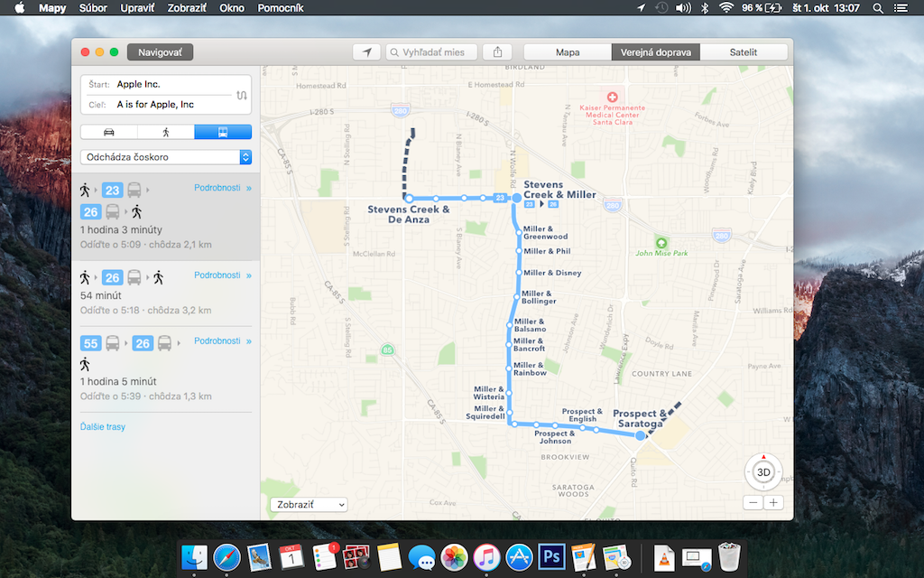Select walking directions (pedestrian icon)
924x578 pixels.
166,132
